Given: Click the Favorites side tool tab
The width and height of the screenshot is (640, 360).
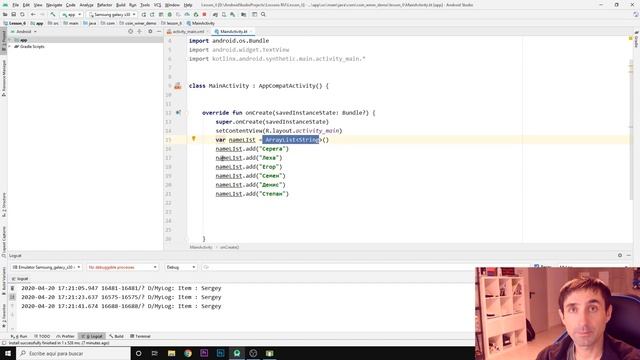Looking at the screenshot, I should click(4, 316).
